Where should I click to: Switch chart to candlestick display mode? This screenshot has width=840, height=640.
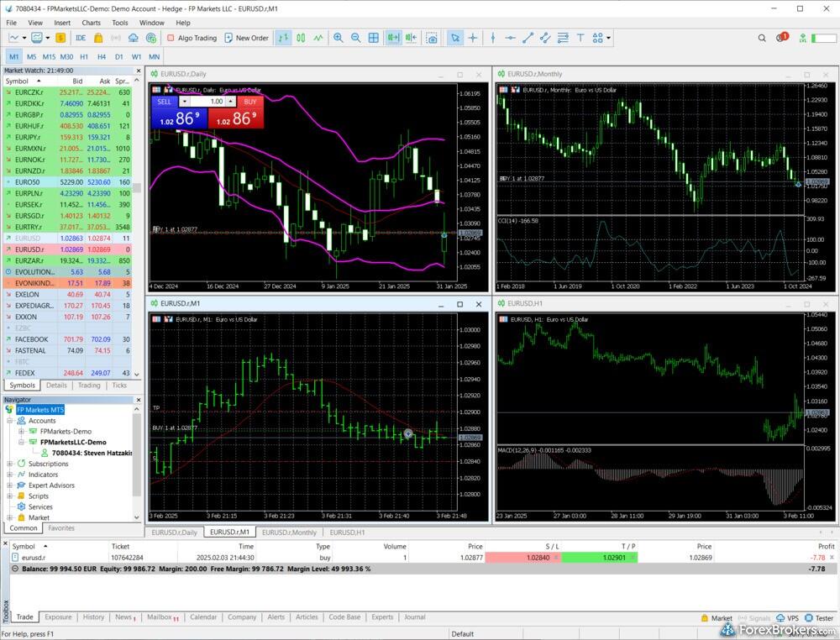pyautogui.click(x=300, y=38)
